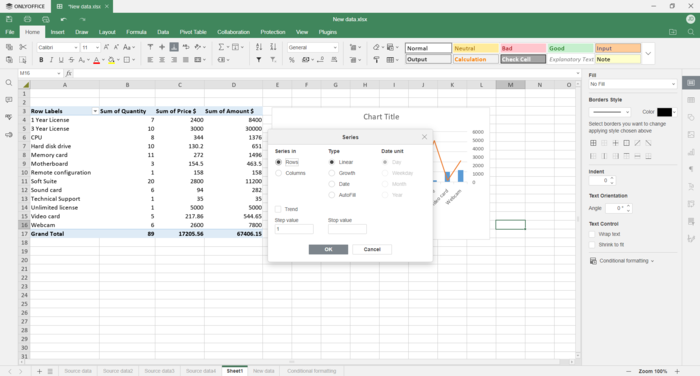This screenshot has width=700, height=376.
Task: Open the Calibri font name dropdown
Action: pos(58,47)
